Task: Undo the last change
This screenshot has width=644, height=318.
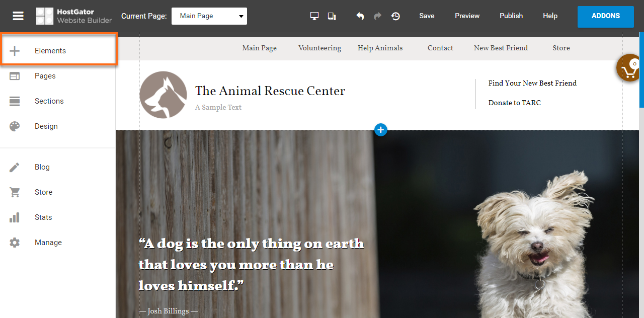Action: tap(360, 16)
